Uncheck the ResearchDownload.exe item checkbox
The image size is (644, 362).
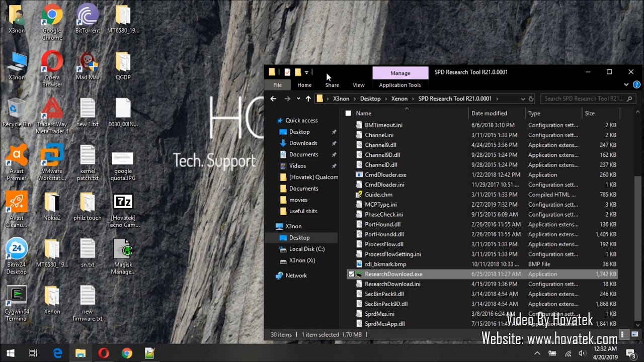351,274
